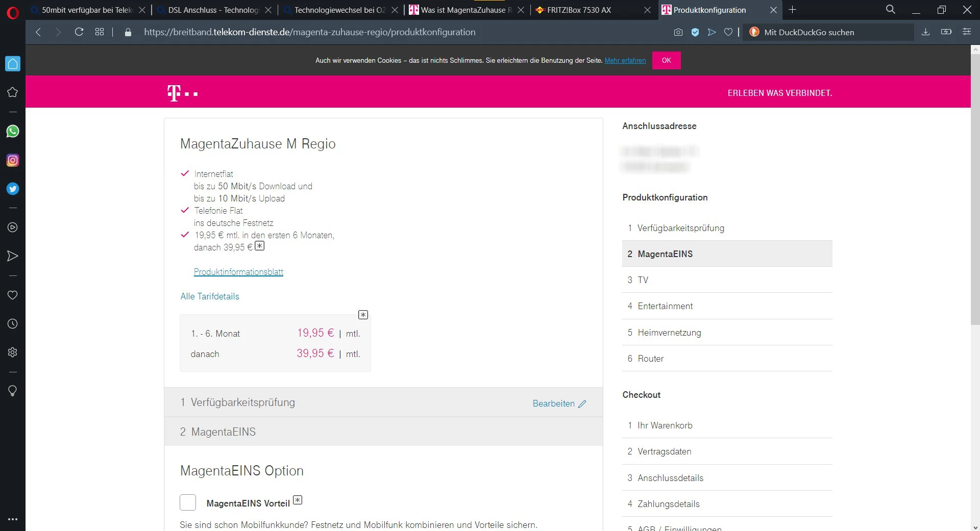Click the Telekom T logo

[x=182, y=93]
